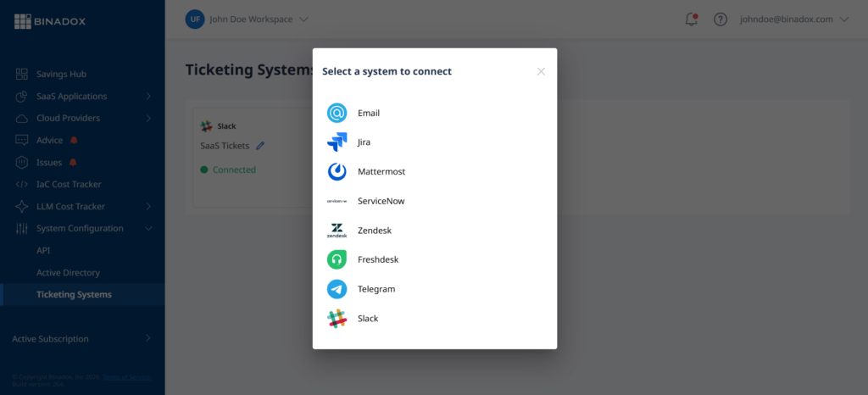The width and height of the screenshot is (868, 395).
Task: Expand the LLM Cost Tracker chevron
Action: coord(148,206)
